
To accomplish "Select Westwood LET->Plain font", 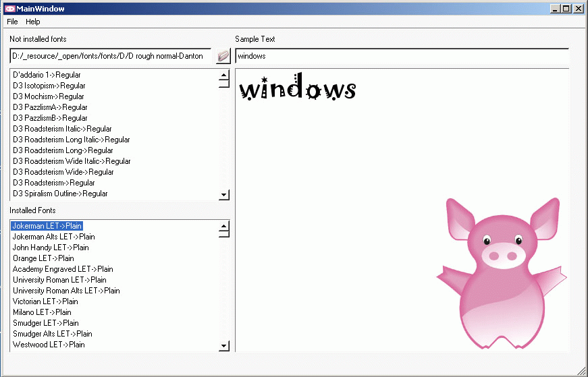I will point(49,345).
